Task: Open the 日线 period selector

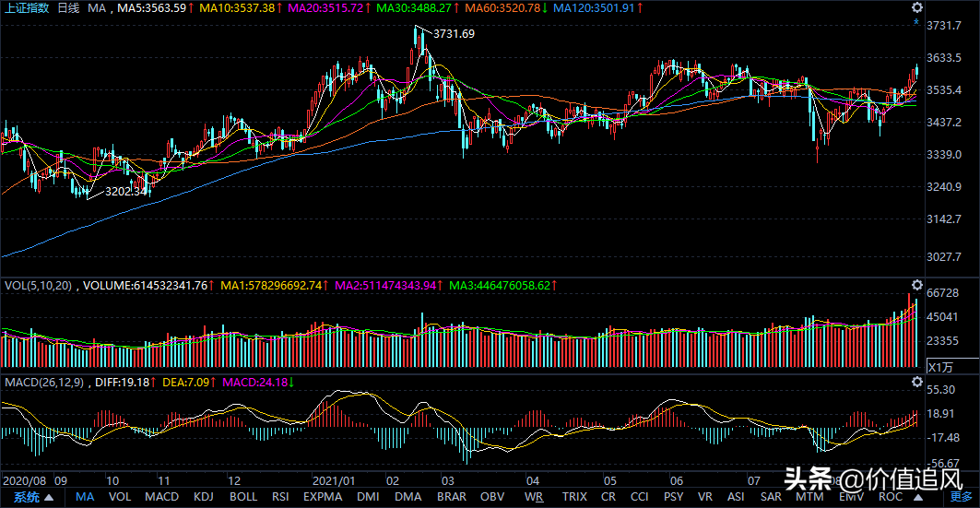Action: tap(68, 8)
